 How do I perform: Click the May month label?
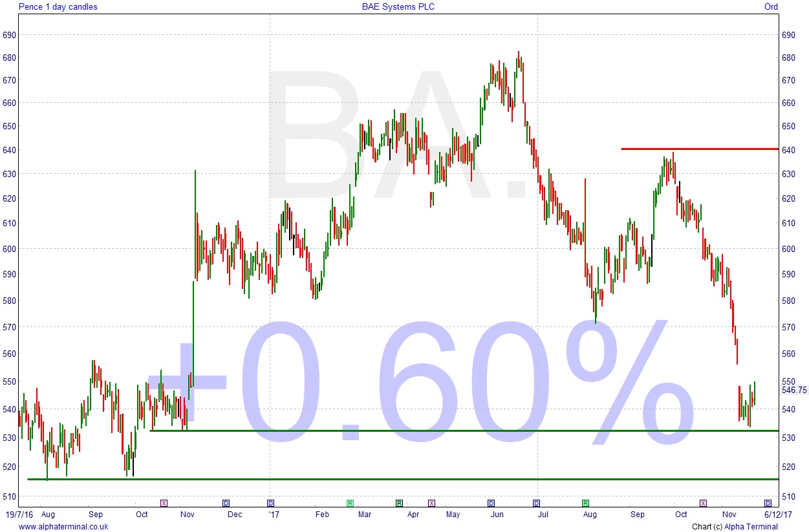[x=453, y=515]
